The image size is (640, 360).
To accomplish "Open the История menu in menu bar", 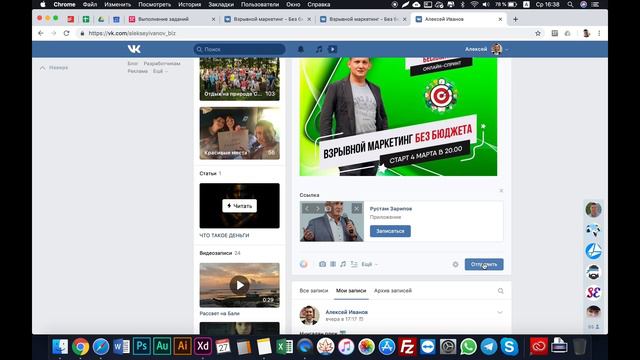I will (189, 4).
